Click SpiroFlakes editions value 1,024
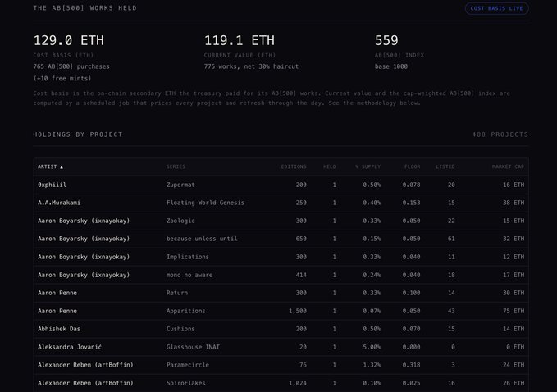 click(298, 383)
